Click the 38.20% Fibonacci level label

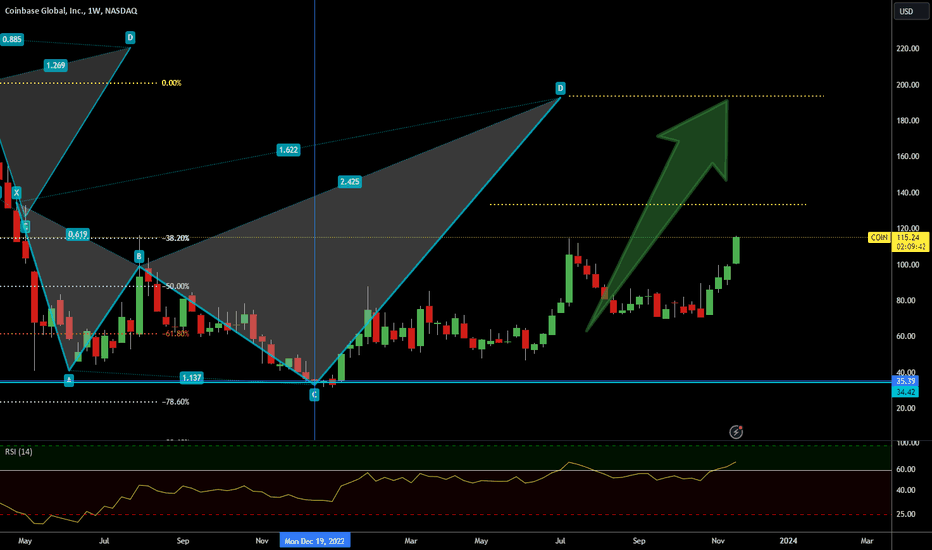175,238
